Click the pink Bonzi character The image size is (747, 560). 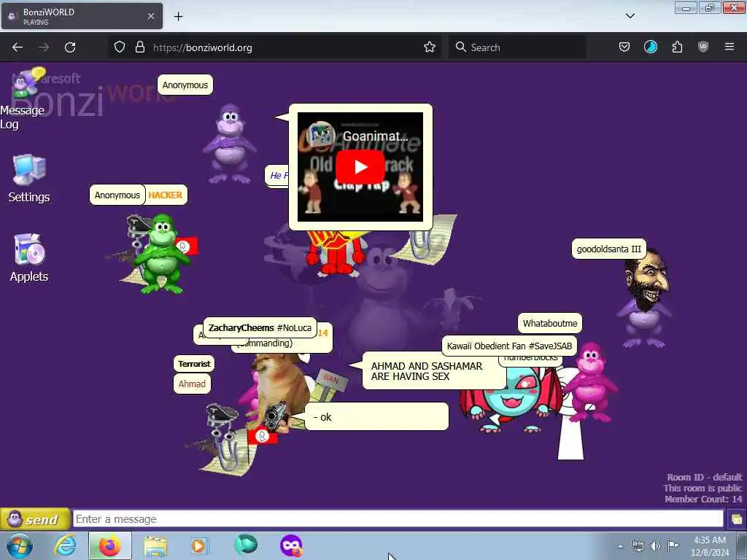(589, 382)
